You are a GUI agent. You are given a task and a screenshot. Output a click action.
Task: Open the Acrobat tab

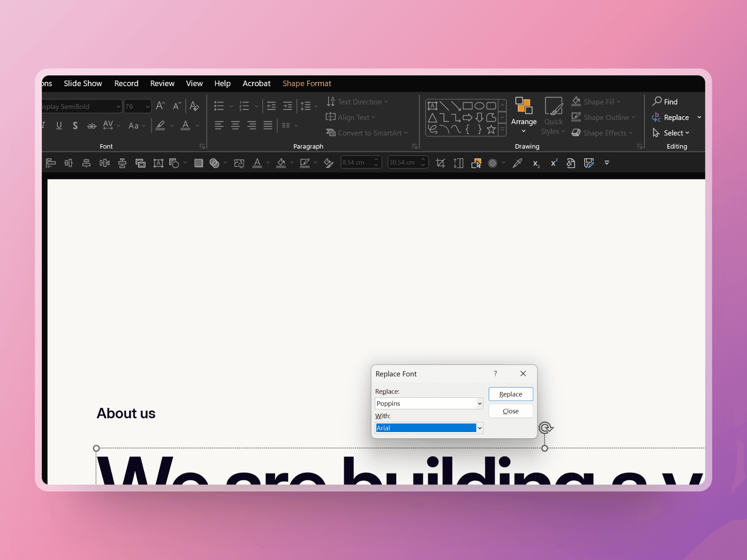tap(257, 83)
